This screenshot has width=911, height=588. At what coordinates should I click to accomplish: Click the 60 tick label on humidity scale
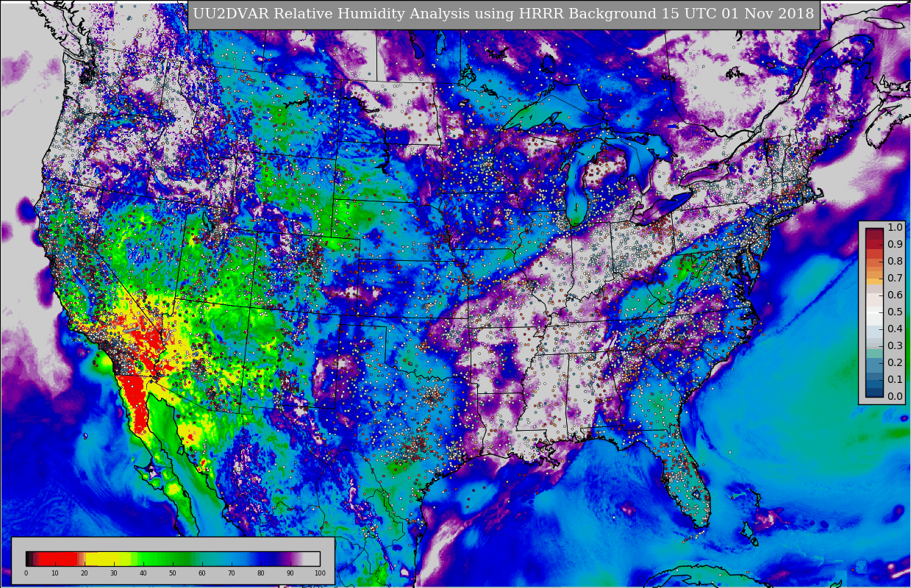[x=202, y=573]
